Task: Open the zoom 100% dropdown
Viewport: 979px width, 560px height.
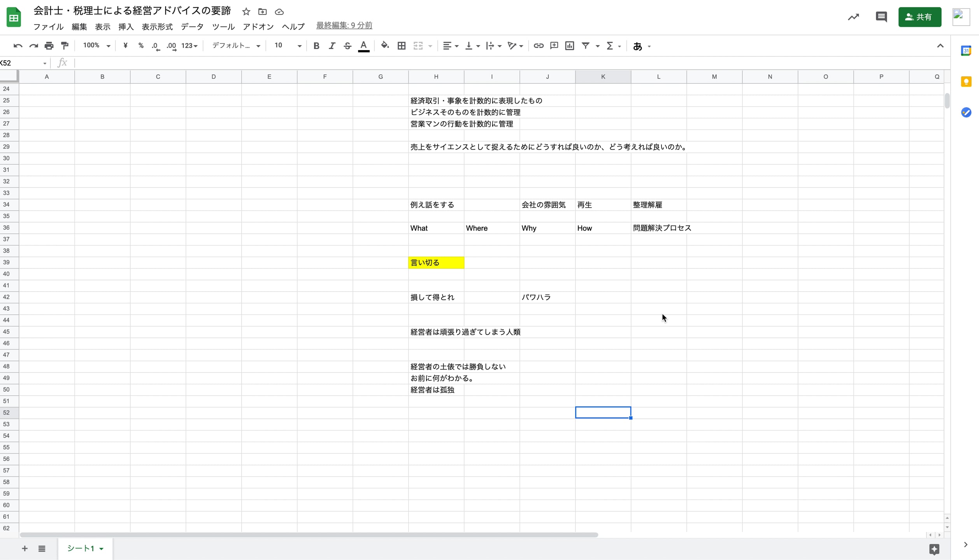Action: 96,46
